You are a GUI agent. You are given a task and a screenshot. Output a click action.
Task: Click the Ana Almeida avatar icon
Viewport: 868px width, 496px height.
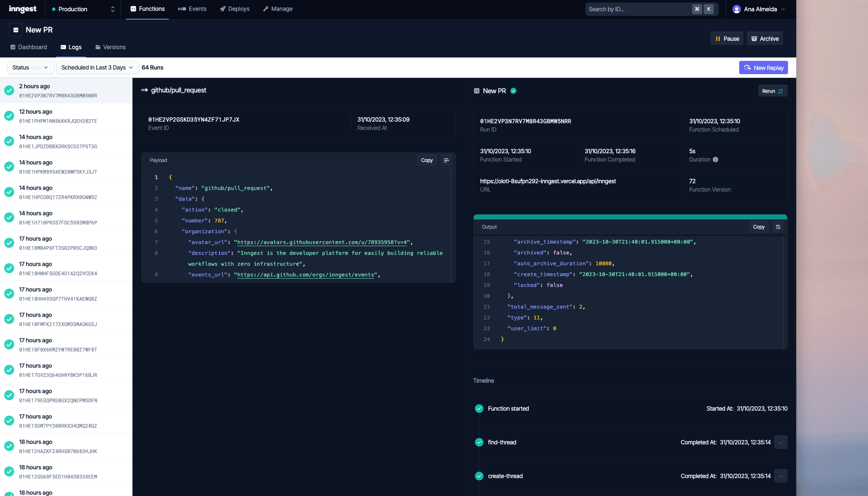click(736, 9)
